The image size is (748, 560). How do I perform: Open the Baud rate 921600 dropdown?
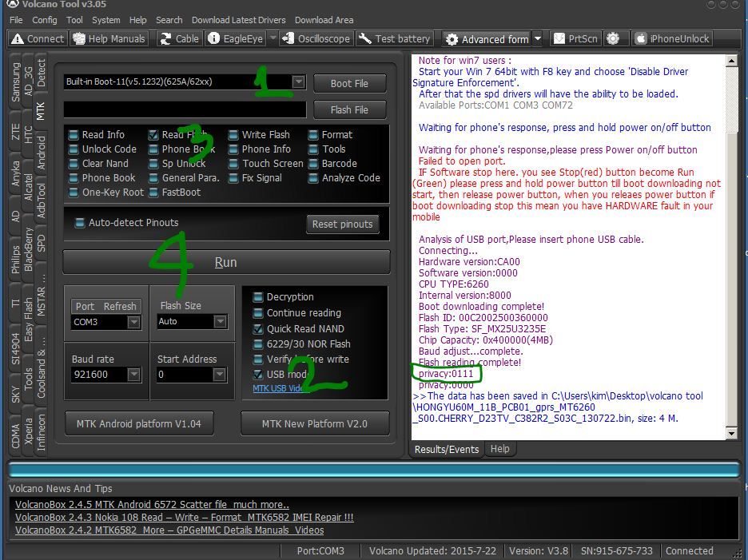[x=133, y=374]
